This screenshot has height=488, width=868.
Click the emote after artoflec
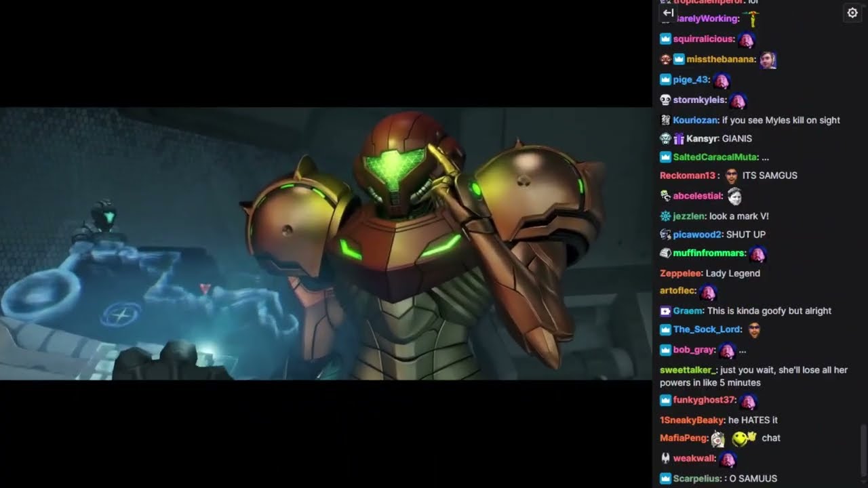coord(708,292)
